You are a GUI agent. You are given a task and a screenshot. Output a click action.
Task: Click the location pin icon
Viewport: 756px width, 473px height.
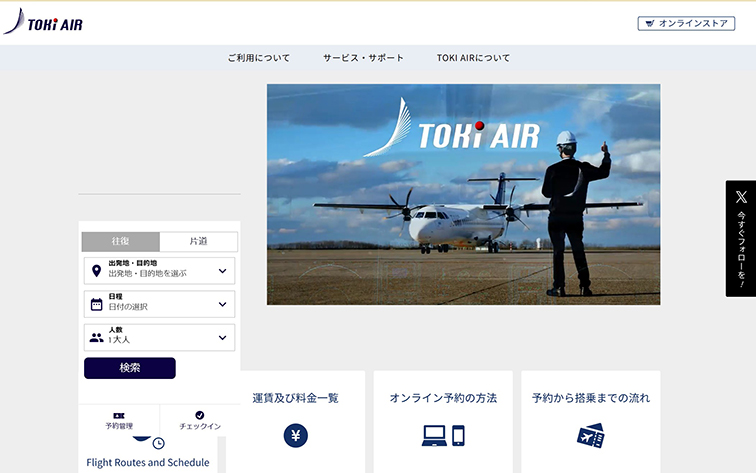[96, 271]
